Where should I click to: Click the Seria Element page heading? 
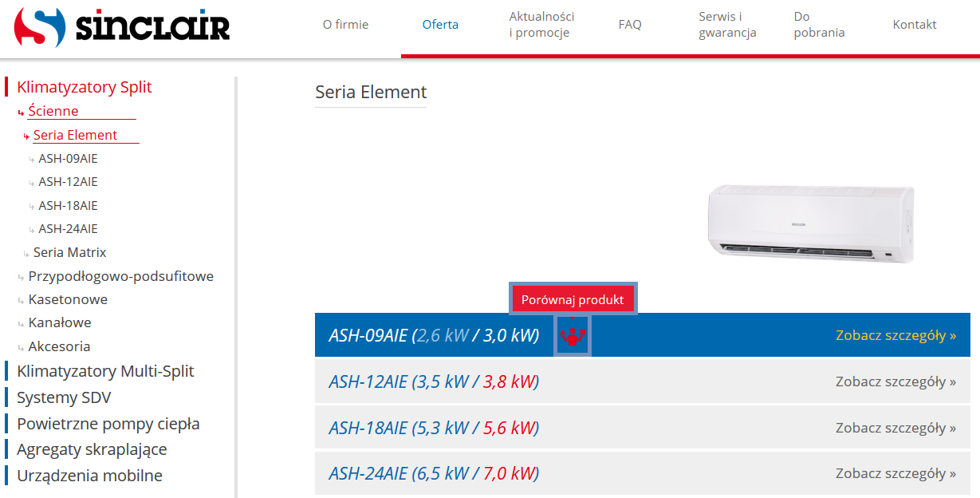[371, 92]
